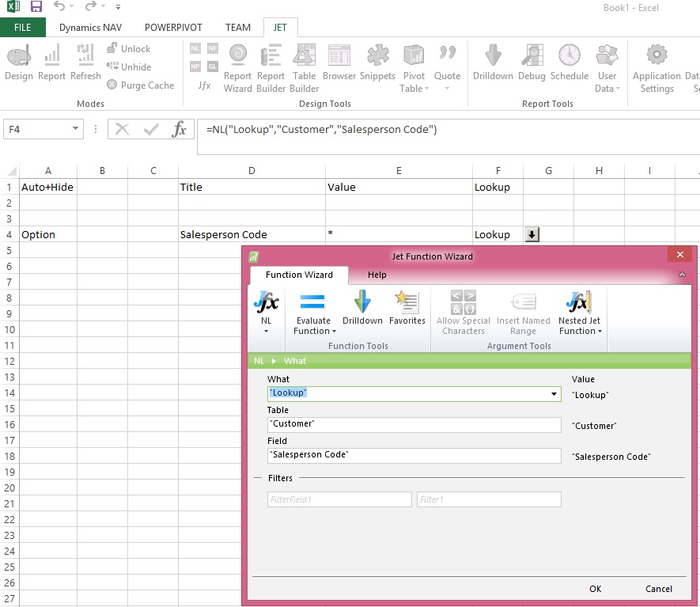Image resolution: width=700 pixels, height=607 pixels.
Task: Click OK in the Jet Function Wizard
Action: click(x=595, y=589)
